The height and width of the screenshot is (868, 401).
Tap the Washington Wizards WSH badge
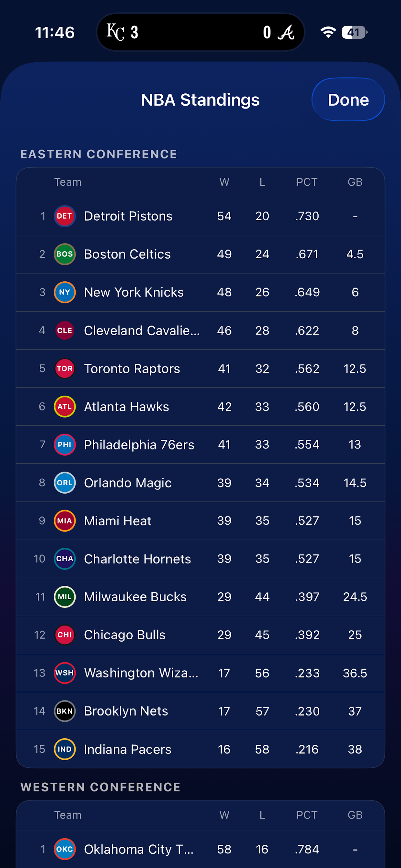[x=64, y=673]
